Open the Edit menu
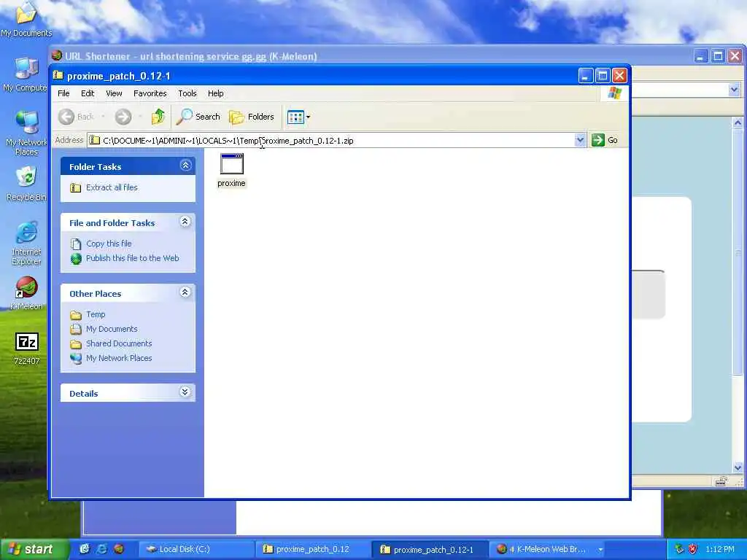This screenshot has height=560, width=747. point(88,93)
